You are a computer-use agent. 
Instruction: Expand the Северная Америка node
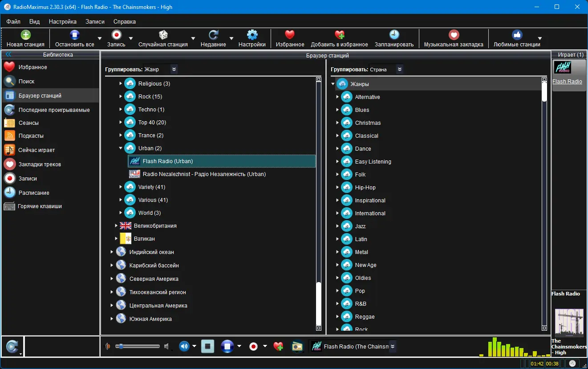coord(112,279)
